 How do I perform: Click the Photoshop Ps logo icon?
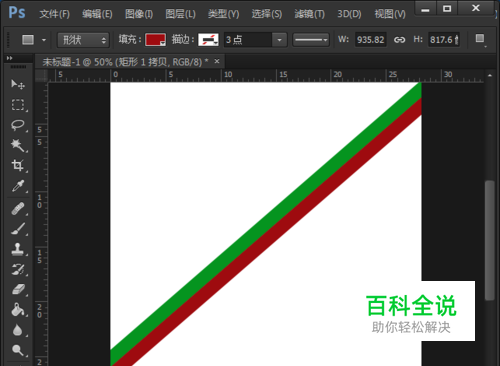click(17, 13)
